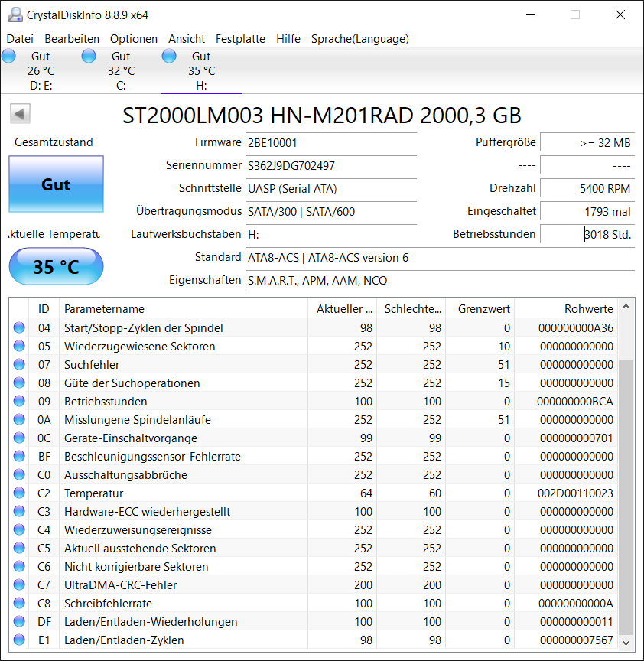Click the Gesamtzustand label
This screenshot has height=661, width=644.
(54, 142)
